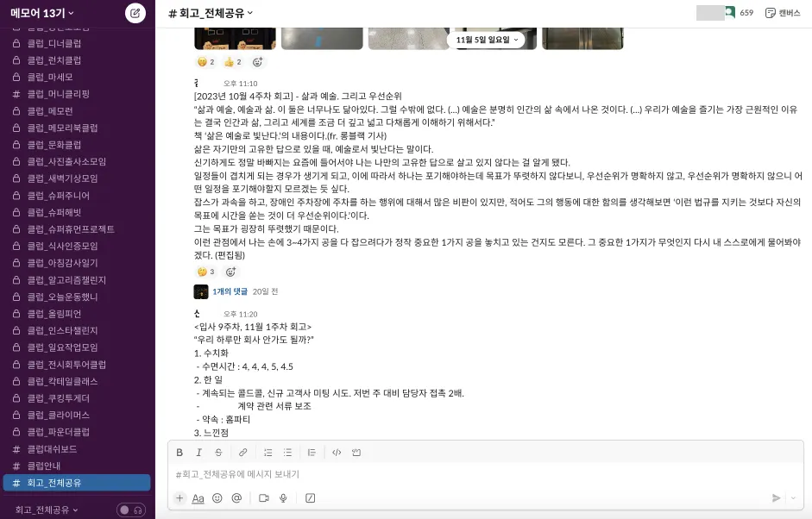The height and width of the screenshot is (519, 812).
Task: Insert a link with the link icon
Action: (x=242, y=453)
